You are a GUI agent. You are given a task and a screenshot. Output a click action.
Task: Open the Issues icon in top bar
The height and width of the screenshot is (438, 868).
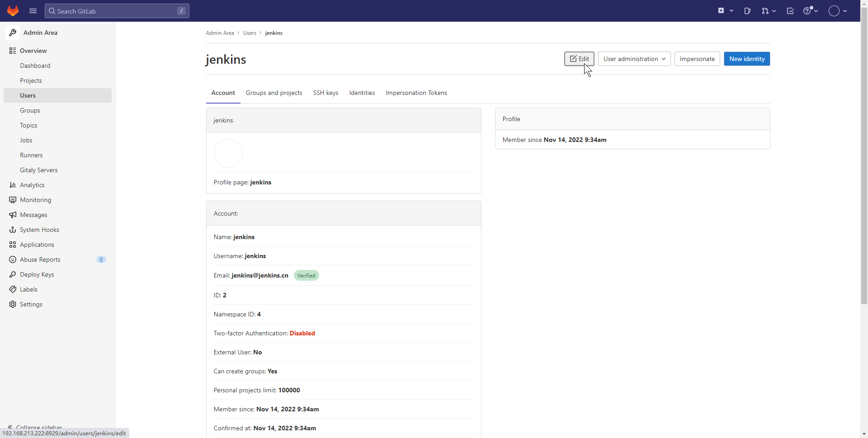coord(747,11)
